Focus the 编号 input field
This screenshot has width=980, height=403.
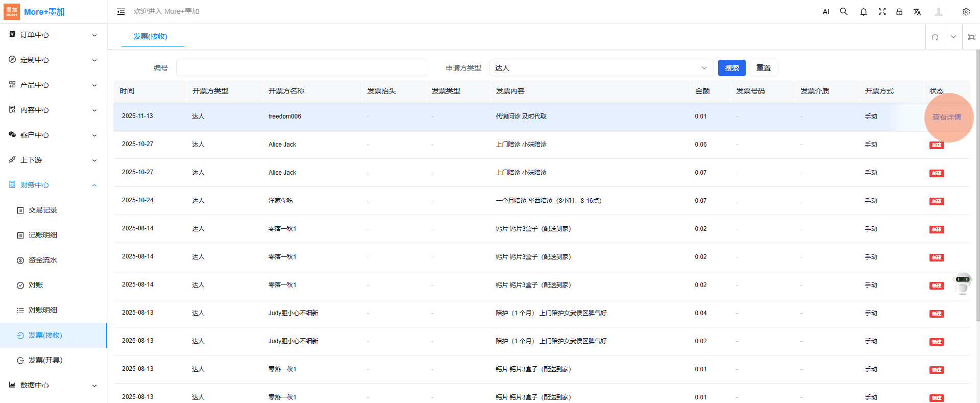click(301, 68)
